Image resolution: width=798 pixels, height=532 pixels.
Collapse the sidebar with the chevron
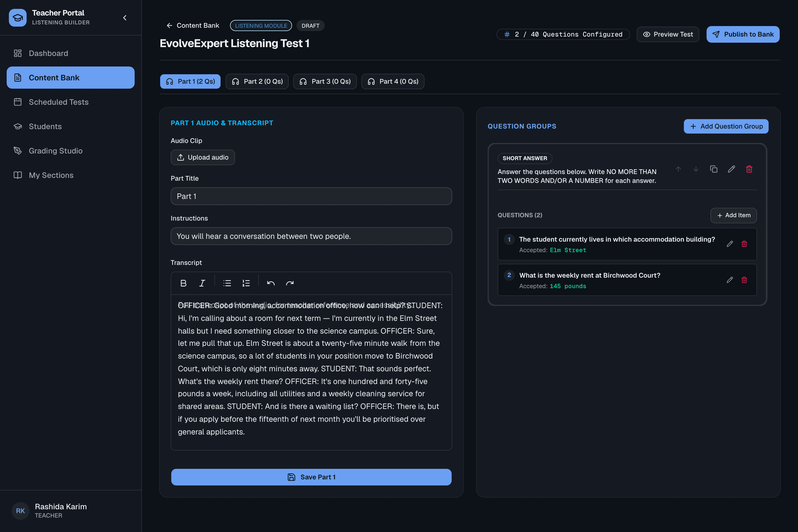coord(125,18)
